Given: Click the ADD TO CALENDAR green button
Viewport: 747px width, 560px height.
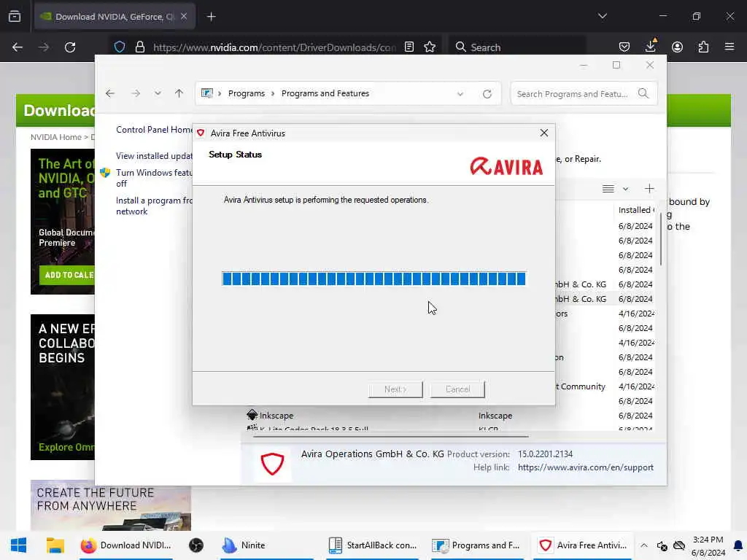Looking at the screenshot, I should (66, 275).
